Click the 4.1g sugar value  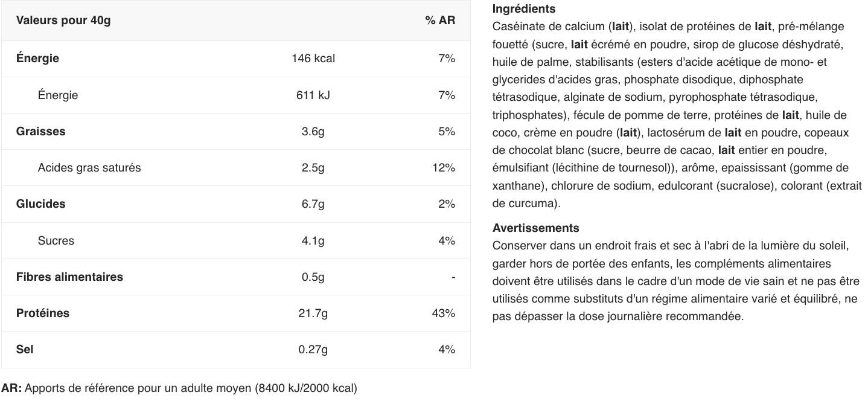point(313,241)
